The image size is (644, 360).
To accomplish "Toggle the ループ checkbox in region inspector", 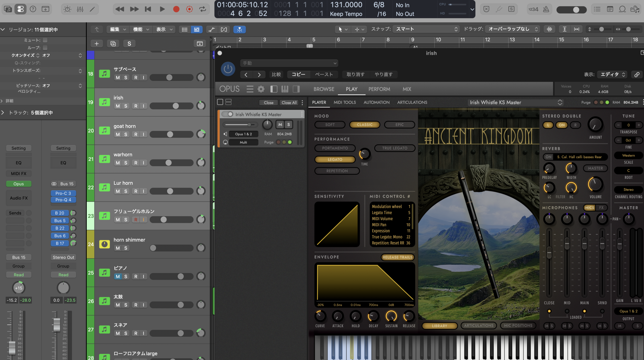I will click(45, 48).
